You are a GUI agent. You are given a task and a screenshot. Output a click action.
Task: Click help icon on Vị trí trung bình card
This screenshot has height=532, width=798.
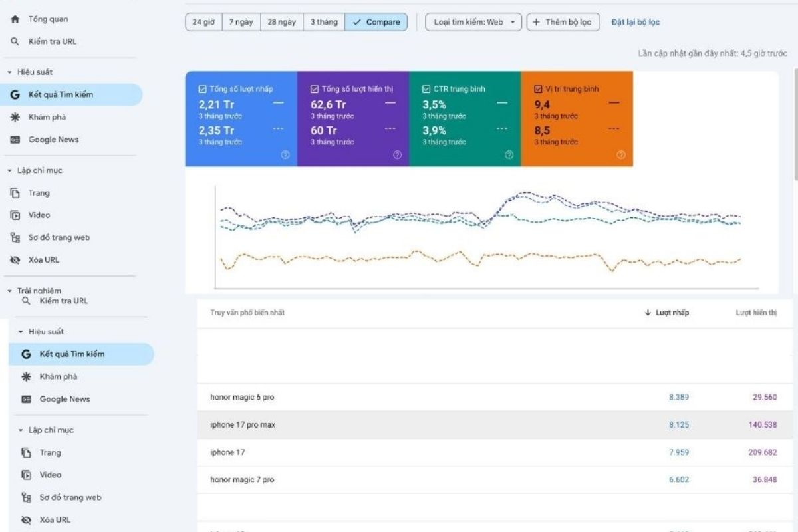[x=621, y=155]
